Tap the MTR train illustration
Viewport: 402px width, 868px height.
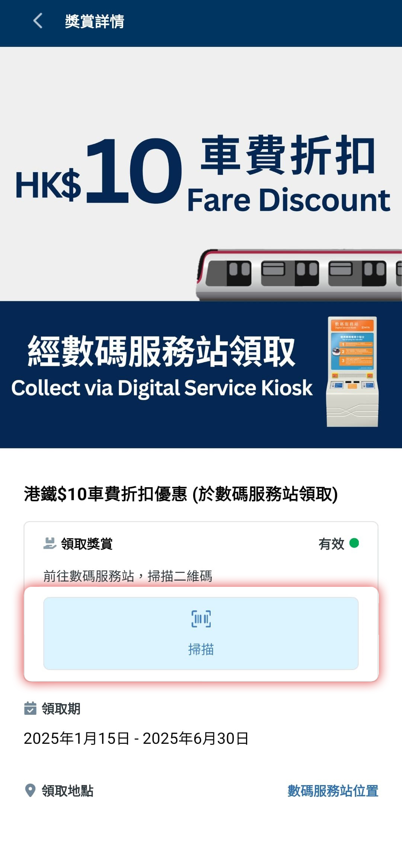(299, 274)
